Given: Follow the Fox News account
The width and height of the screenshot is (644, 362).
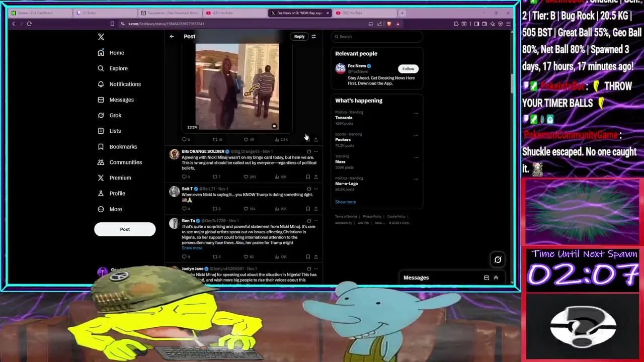Looking at the screenshot, I should (x=408, y=69).
